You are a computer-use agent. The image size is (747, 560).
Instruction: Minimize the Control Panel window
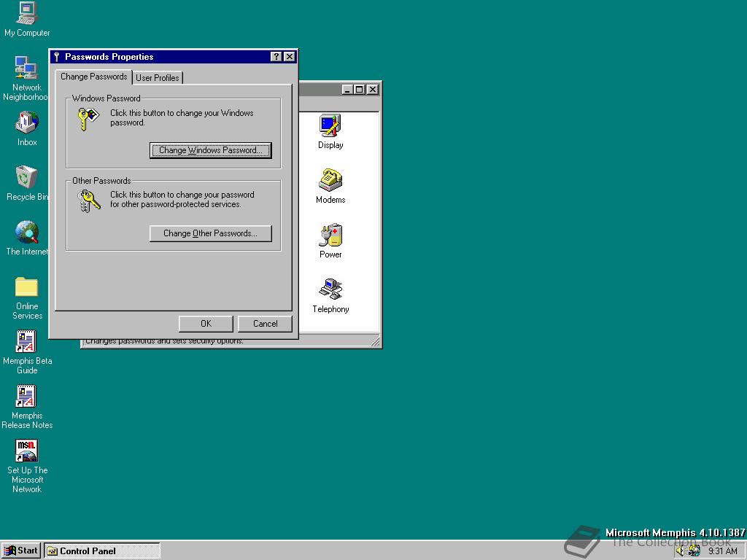click(348, 90)
